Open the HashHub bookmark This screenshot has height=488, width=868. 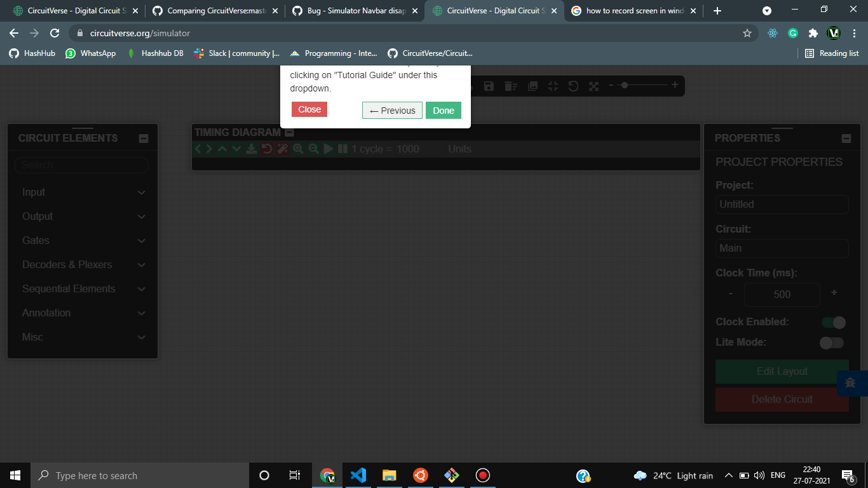click(x=32, y=53)
